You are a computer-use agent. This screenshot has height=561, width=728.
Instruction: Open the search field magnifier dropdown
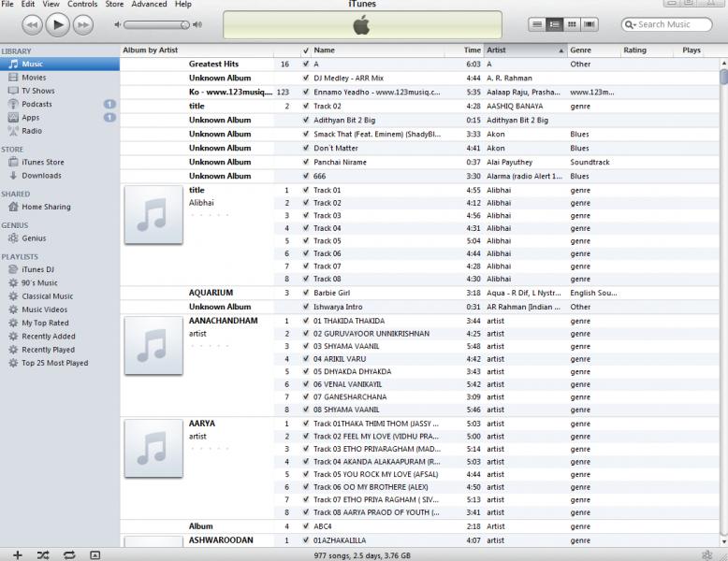pos(630,24)
